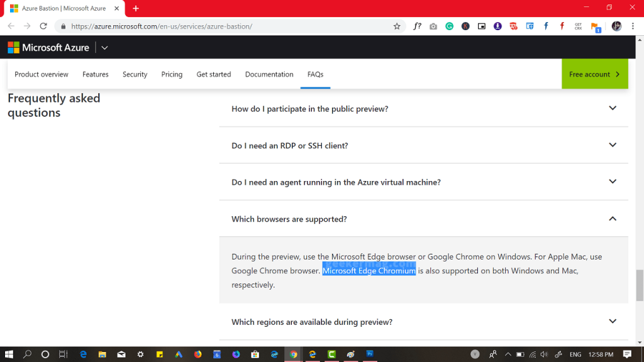This screenshot has height=362, width=644.
Task: Click the Microsoft Azure logo
Action: pos(48,48)
